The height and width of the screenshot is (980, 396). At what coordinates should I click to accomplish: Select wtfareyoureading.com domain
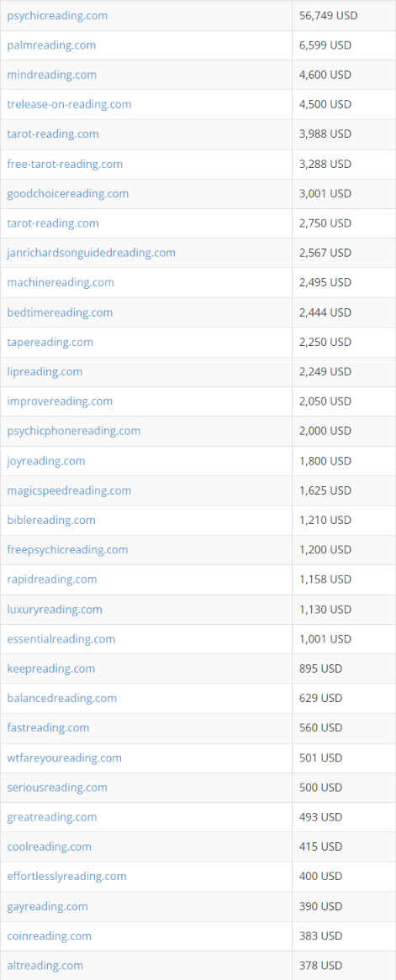point(64,758)
